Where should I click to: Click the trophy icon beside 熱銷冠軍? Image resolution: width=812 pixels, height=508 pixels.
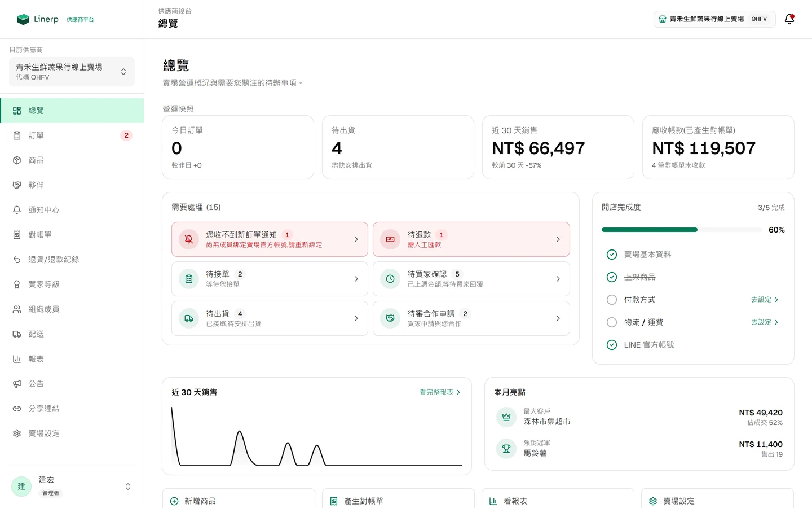506,449
